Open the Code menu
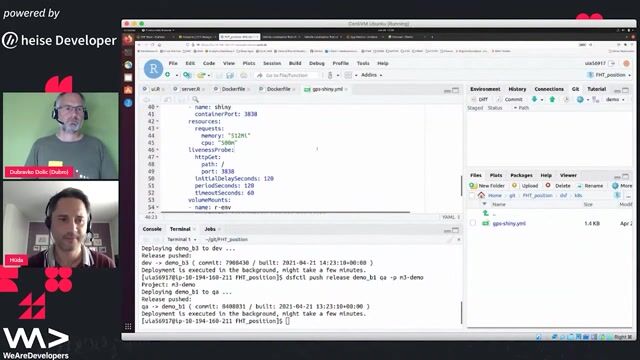 coord(209,63)
